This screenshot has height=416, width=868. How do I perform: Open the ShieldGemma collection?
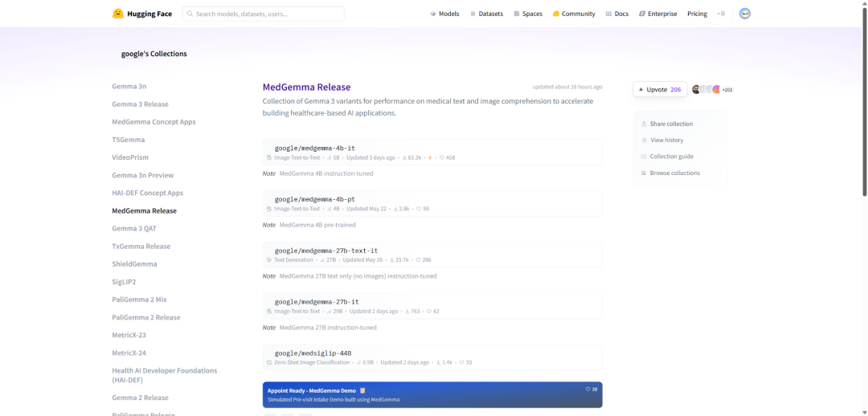[134, 264]
